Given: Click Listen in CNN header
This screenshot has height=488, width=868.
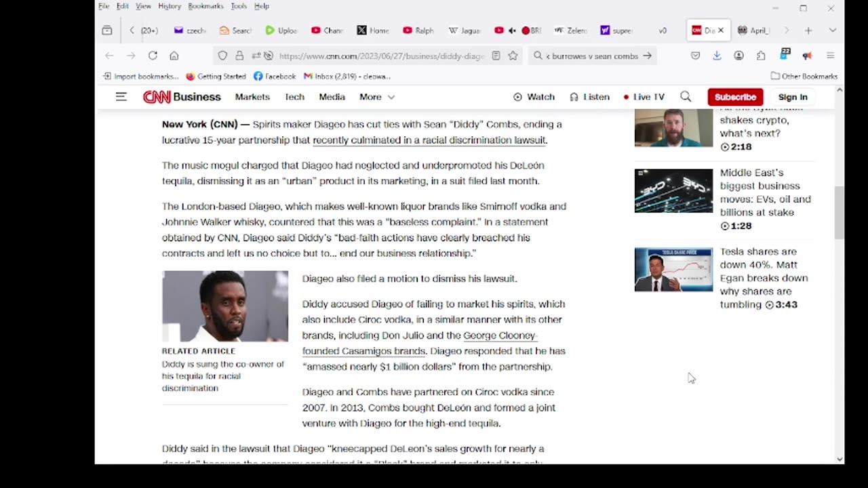Looking at the screenshot, I should 589,97.
